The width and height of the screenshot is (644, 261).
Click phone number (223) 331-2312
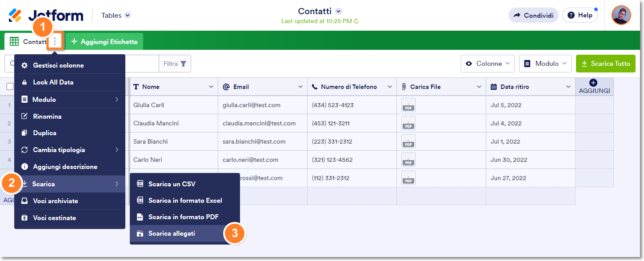(332, 141)
